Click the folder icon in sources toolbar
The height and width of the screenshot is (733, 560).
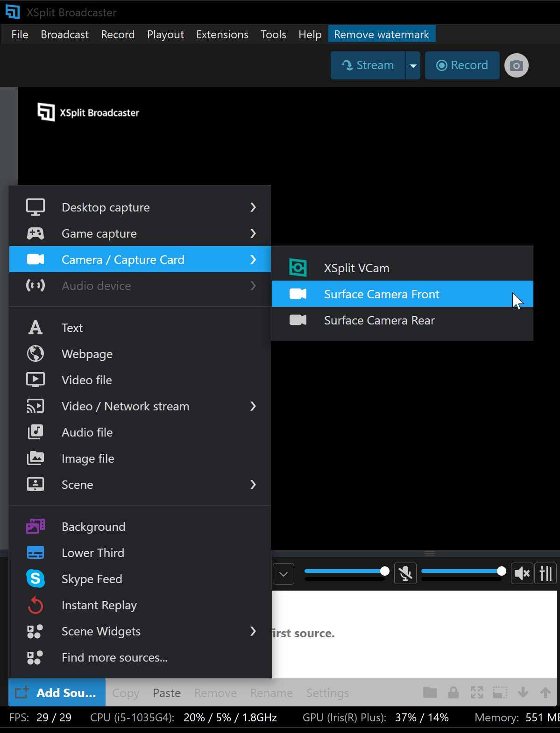click(x=430, y=692)
